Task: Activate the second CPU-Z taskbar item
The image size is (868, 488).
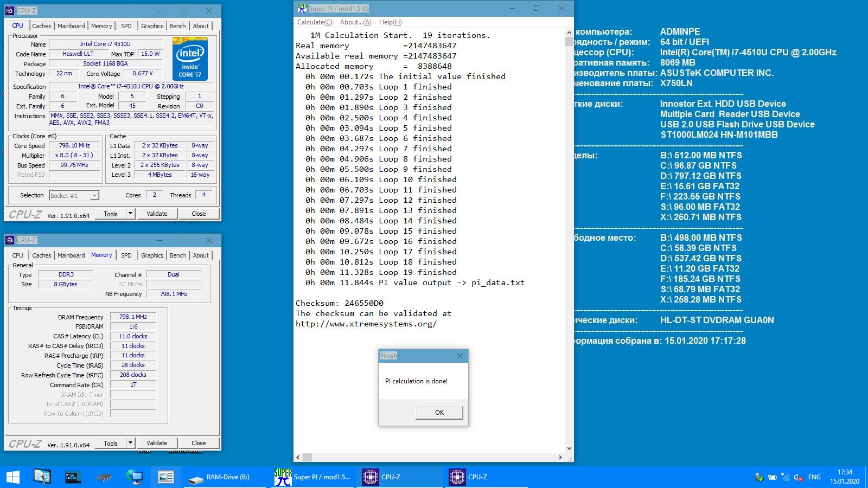Action: click(487, 477)
